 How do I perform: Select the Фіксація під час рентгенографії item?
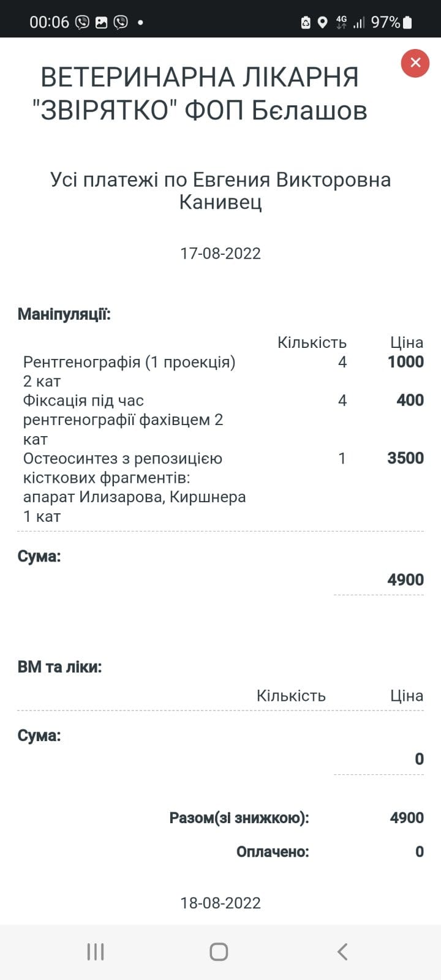pos(223,420)
